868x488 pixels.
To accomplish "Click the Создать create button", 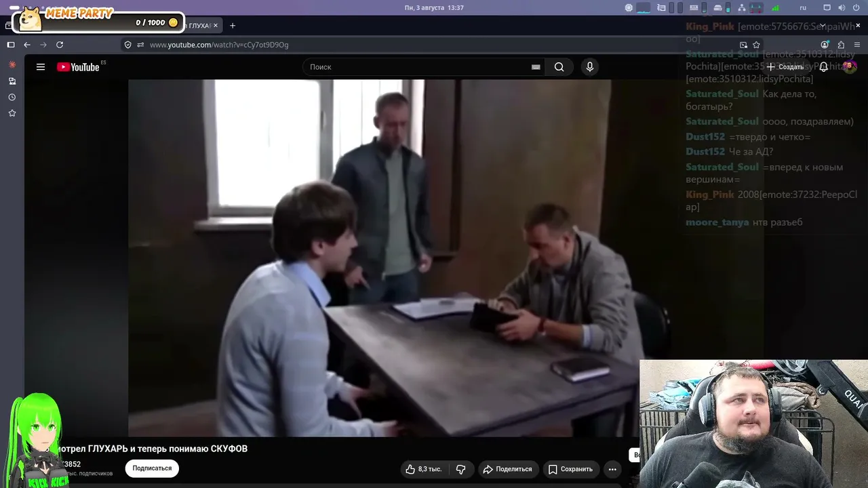I will point(785,67).
